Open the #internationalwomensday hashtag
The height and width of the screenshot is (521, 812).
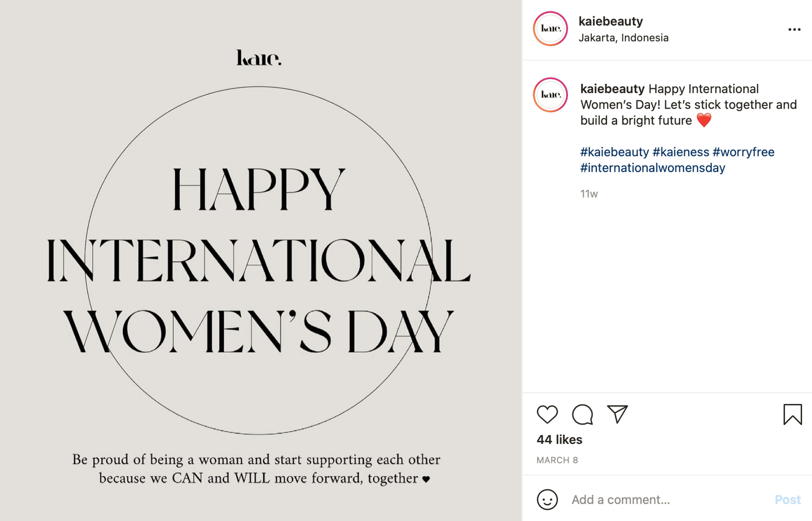652,168
